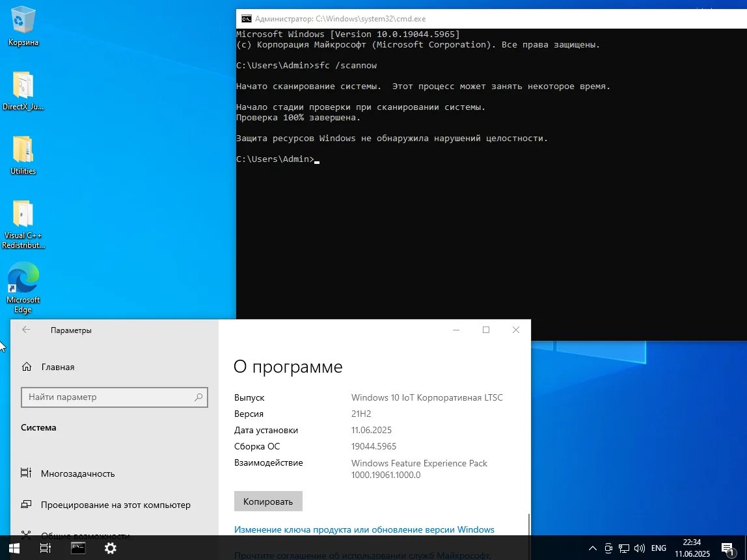Open Многозадачность in Settings sidebar

tap(77, 473)
